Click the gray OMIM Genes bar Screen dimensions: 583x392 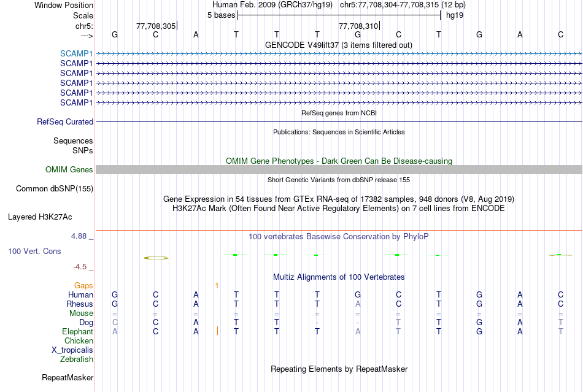(x=339, y=170)
